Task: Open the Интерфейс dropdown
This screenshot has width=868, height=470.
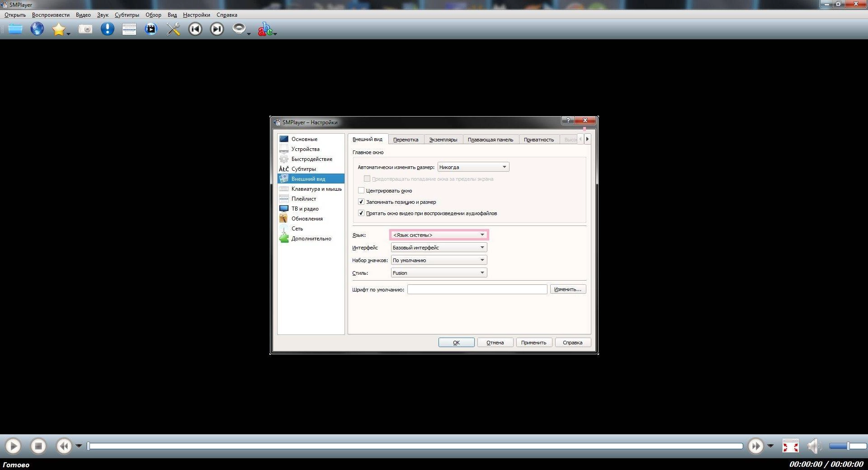Action: coord(439,248)
